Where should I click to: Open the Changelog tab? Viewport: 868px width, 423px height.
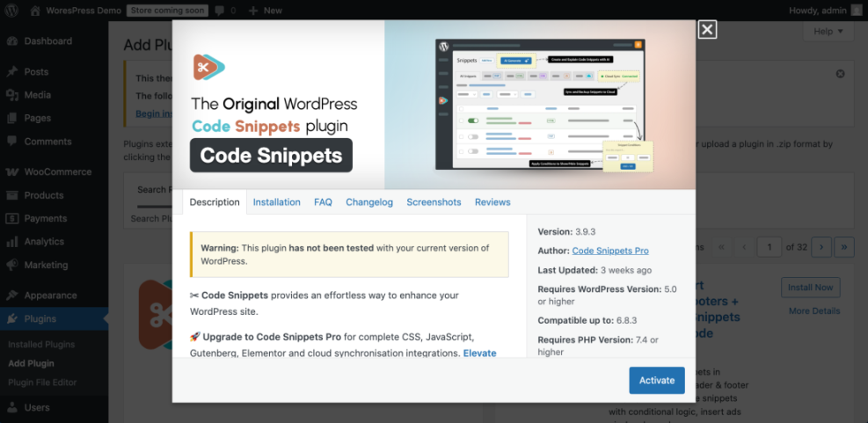point(369,202)
